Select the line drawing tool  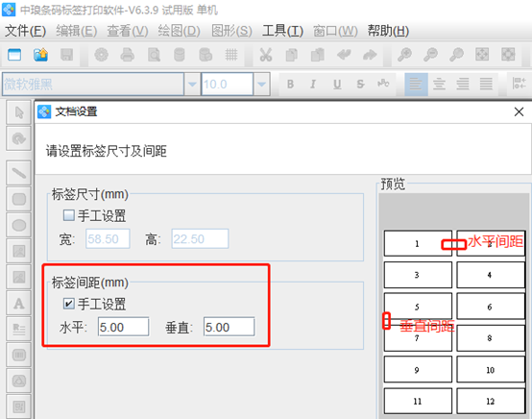(x=19, y=173)
